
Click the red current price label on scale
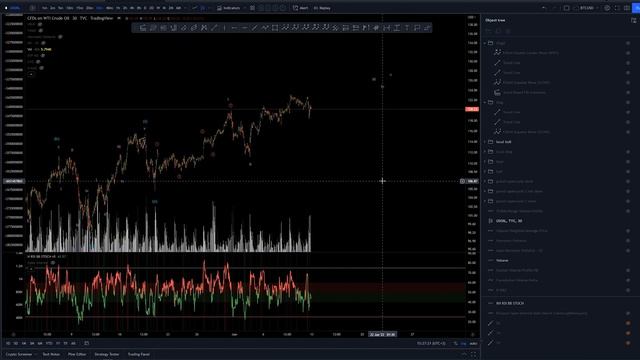tap(472, 109)
